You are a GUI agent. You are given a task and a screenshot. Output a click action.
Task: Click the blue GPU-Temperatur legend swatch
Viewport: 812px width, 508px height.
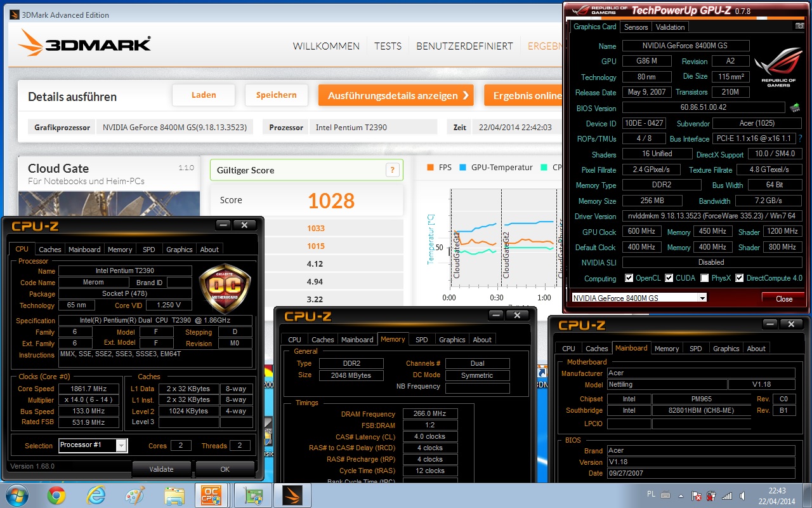pos(462,168)
